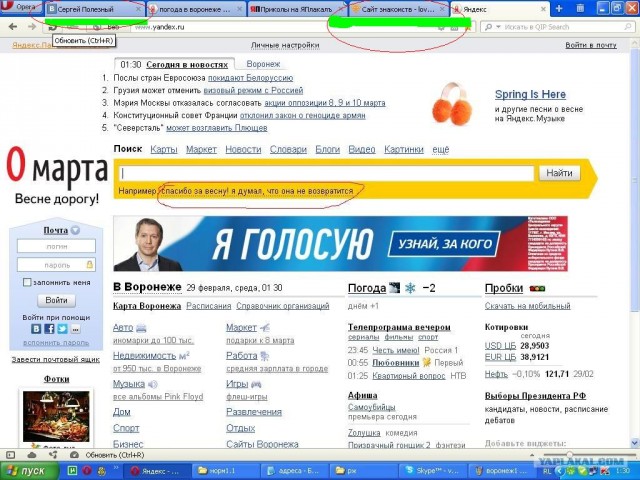This screenshot has height=480, width=640.
Task: Click the Opera Turbo icon in the status bar
Action: 74,455
